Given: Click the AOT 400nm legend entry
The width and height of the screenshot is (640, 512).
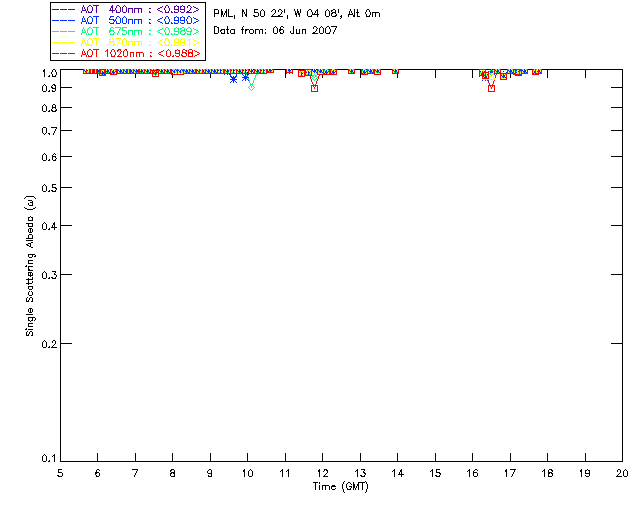Looking at the screenshot, I should tap(126, 9).
